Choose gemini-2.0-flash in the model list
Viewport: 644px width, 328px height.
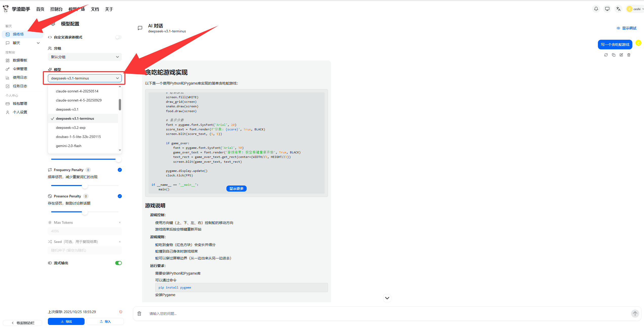[69, 146]
